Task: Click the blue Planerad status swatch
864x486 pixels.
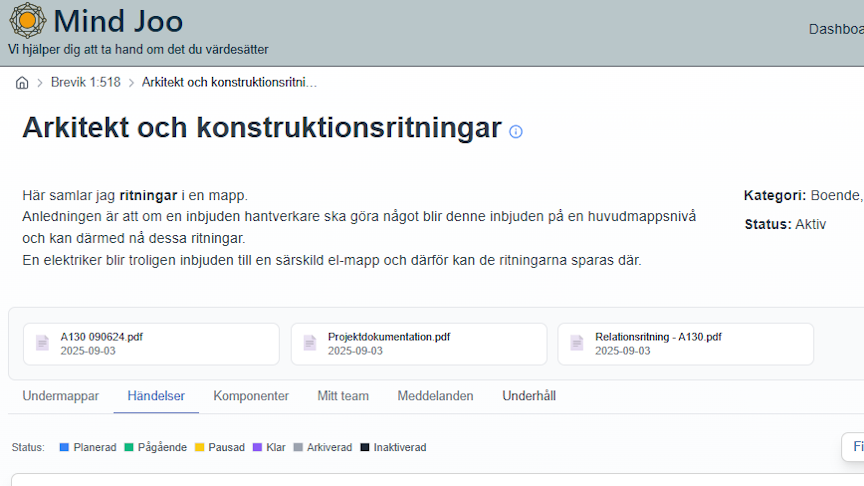Action: pos(64,447)
